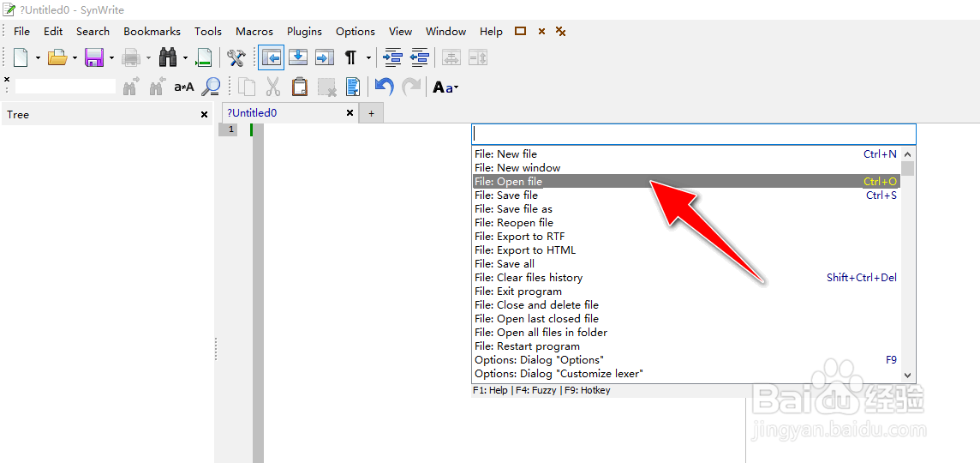
Task: Select "Options: Dialog "Customize lexer"" command
Action: pyautogui.click(x=685, y=374)
